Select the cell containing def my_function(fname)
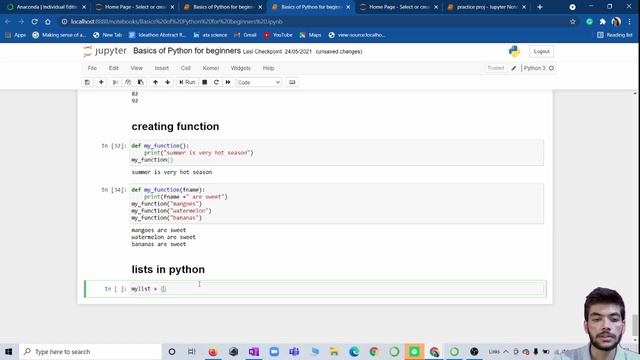Screen dimensions: 640x360 (x=337, y=204)
